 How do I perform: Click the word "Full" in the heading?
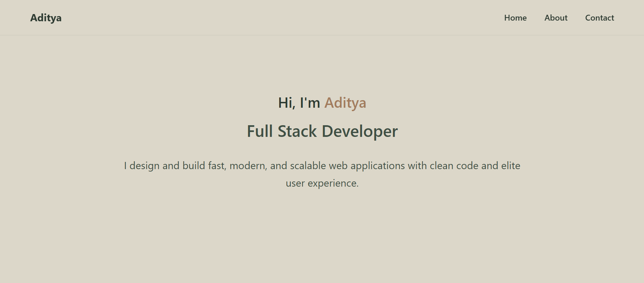[x=260, y=131]
